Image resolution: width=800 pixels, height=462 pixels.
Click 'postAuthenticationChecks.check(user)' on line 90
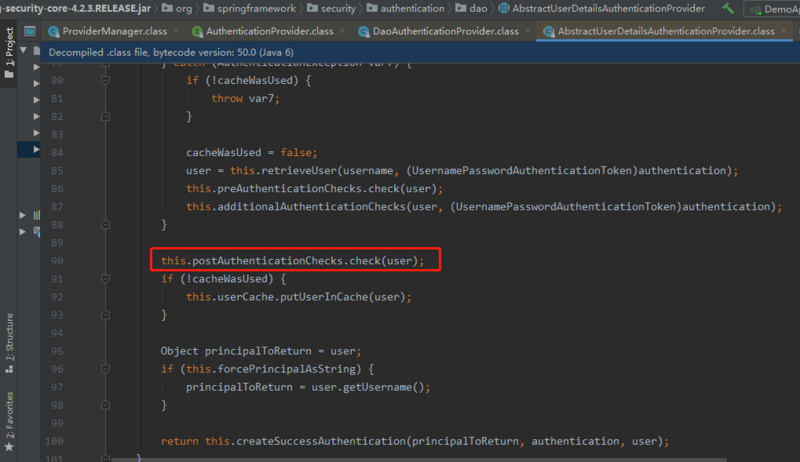[x=305, y=261]
